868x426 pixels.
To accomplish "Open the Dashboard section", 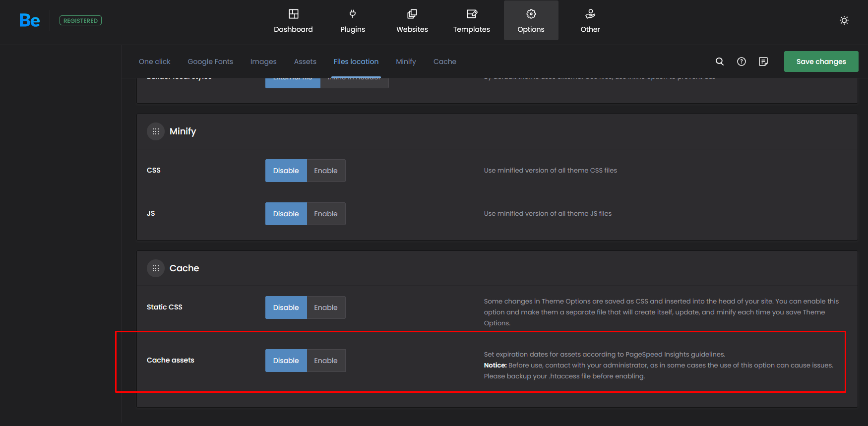I will coord(293,21).
